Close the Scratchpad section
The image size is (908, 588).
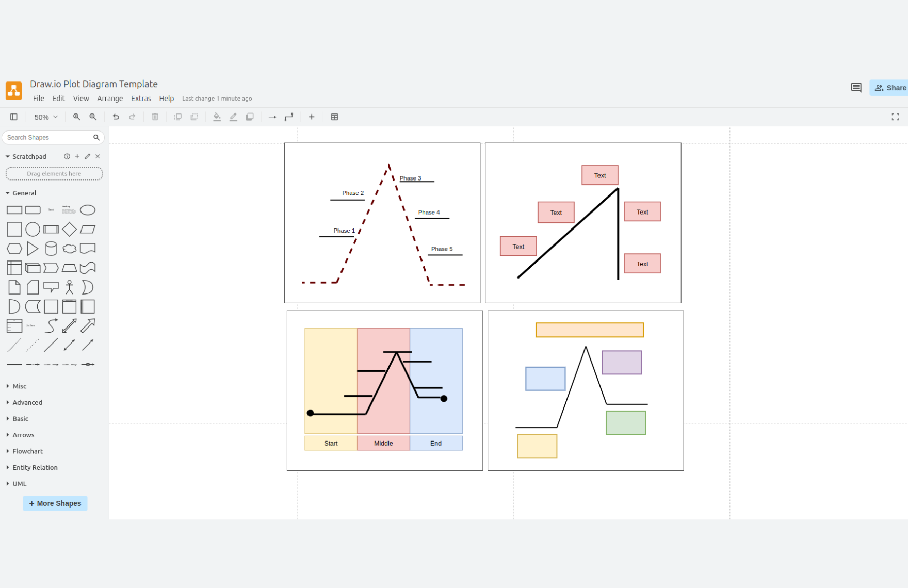(x=98, y=156)
